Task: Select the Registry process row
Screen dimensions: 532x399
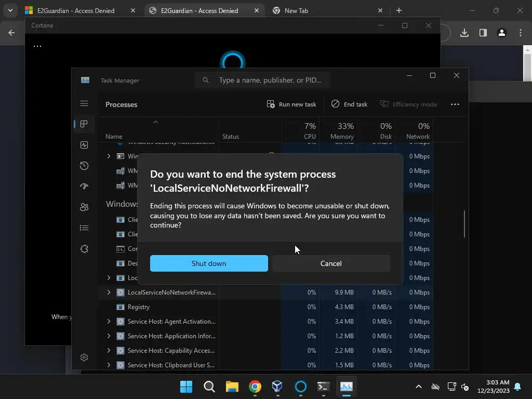Action: coord(265,307)
